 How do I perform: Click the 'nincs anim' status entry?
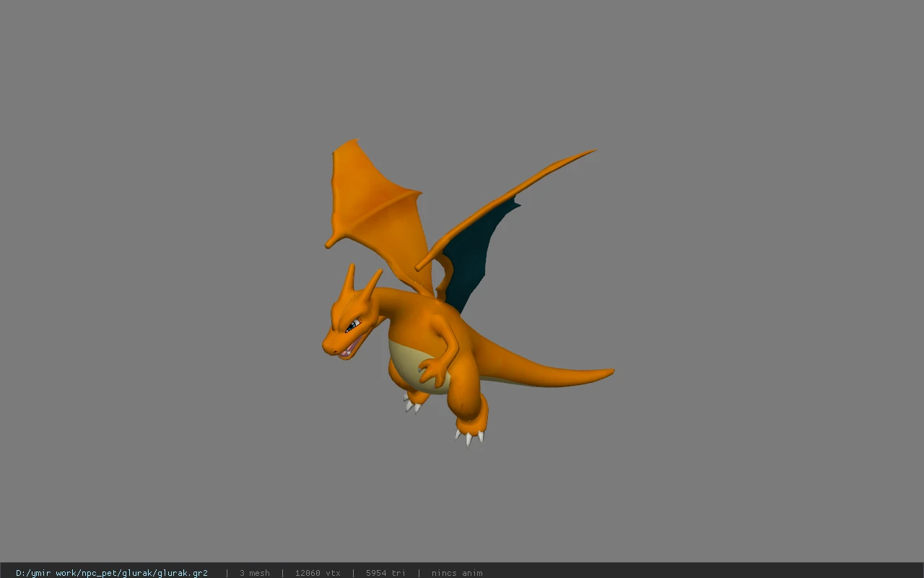click(457, 573)
